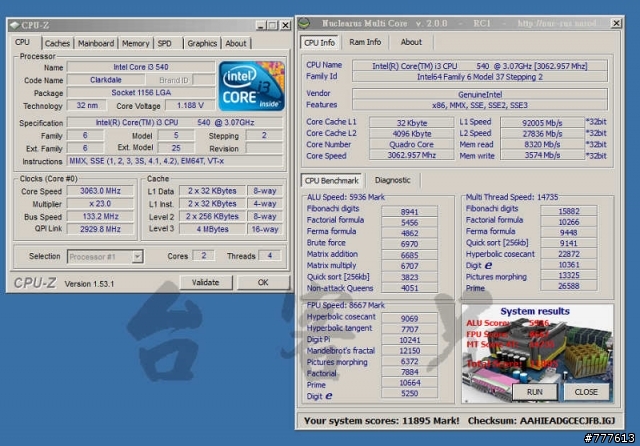640x446 pixels.
Task: Click the CPU-Z Version 1.53.1 label
Action: point(89,284)
